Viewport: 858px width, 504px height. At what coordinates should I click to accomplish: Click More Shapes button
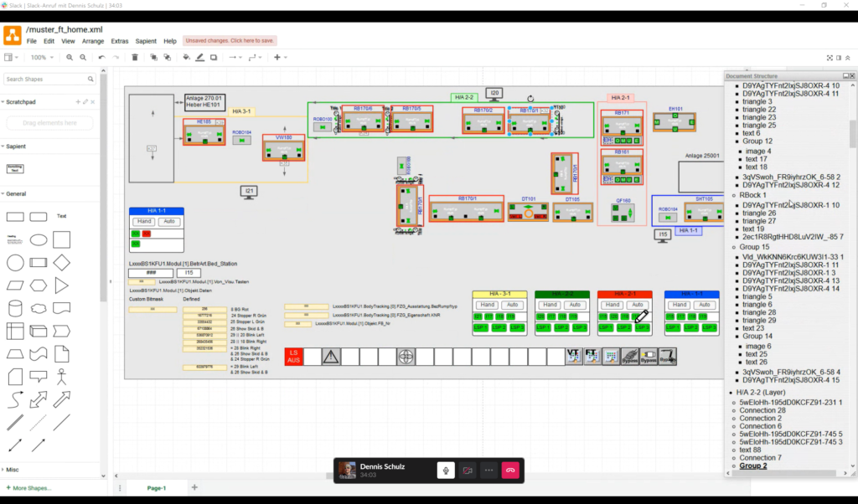[x=29, y=487]
